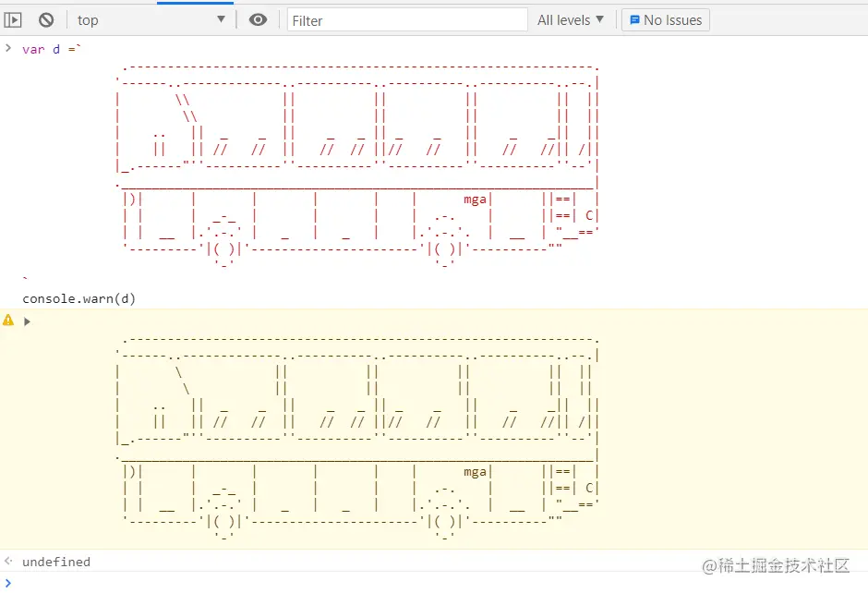This screenshot has height=593, width=868.
Task: Select the input chevron beside 'var d'
Action: [x=8, y=48]
